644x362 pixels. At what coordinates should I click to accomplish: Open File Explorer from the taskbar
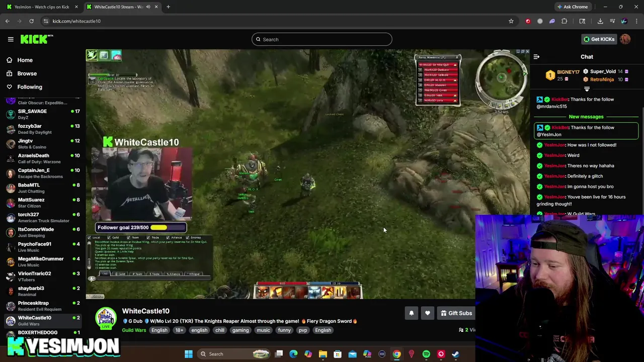[323, 354]
